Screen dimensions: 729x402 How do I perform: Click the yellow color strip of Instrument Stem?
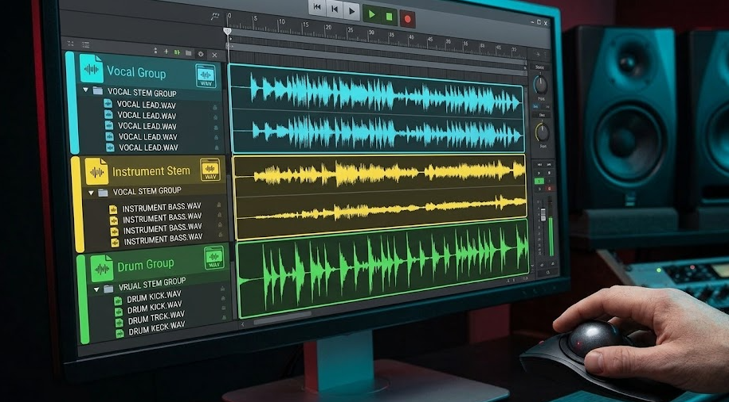[77, 205]
